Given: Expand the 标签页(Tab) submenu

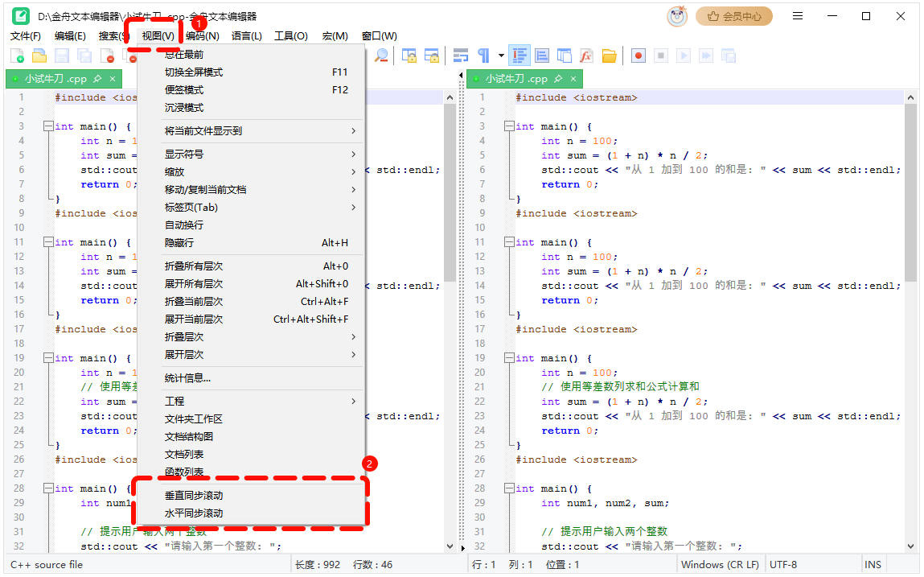Looking at the screenshot, I should pos(252,207).
